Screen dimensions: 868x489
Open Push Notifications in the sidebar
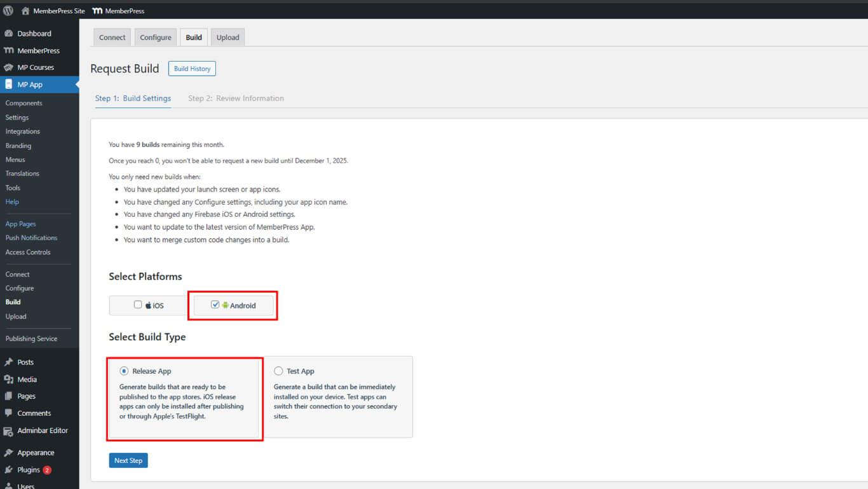31,238
